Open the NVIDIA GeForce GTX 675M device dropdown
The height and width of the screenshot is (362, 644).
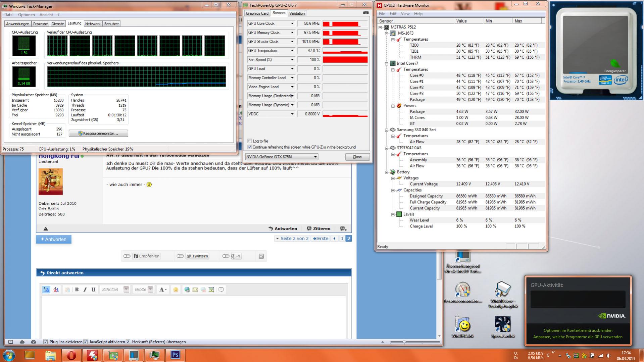[x=281, y=157]
